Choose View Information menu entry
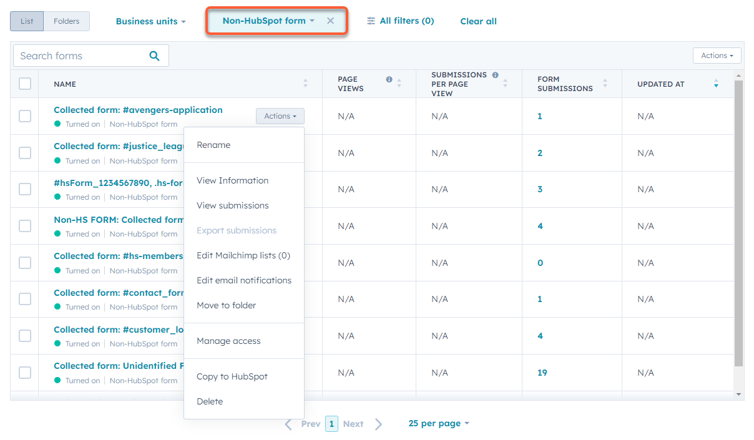 point(232,180)
